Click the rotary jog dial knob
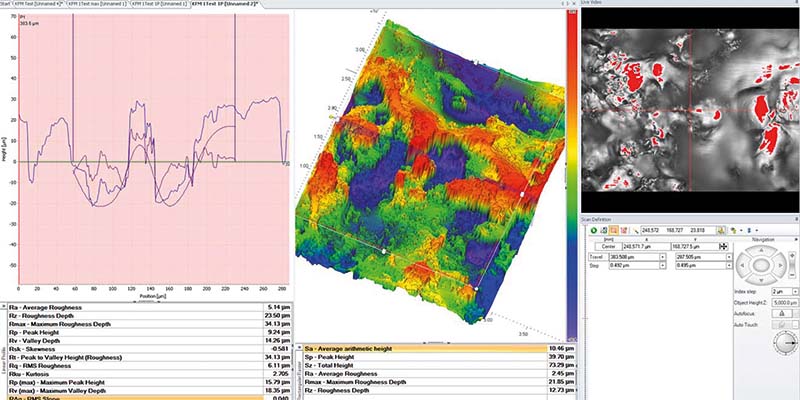The image size is (800, 400). coord(786,343)
